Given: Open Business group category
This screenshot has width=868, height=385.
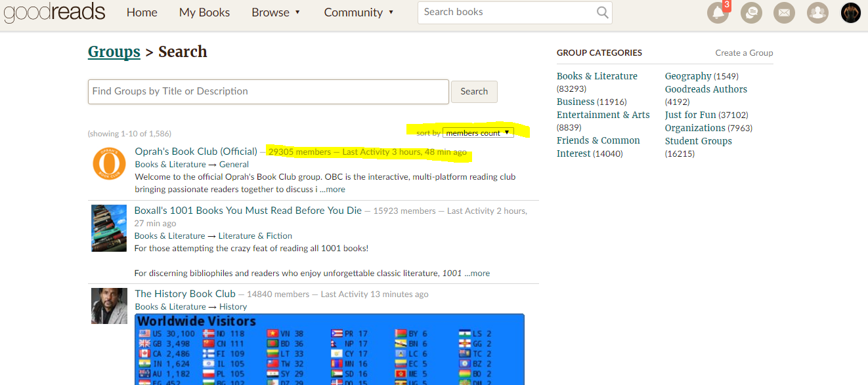Looking at the screenshot, I should (575, 102).
